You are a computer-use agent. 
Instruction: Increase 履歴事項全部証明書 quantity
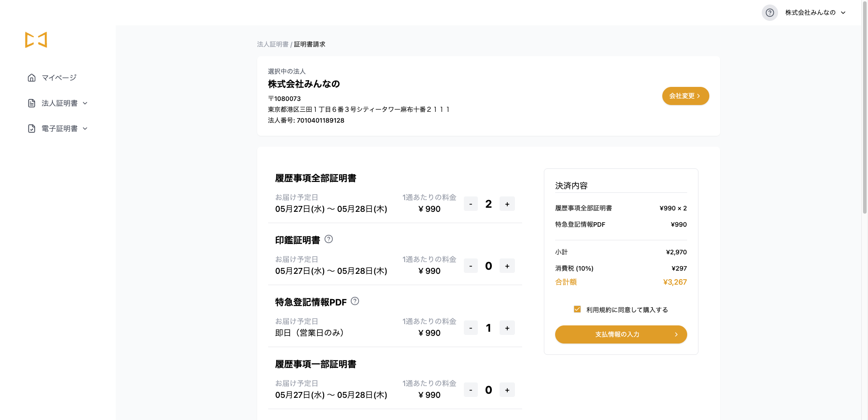click(x=507, y=204)
